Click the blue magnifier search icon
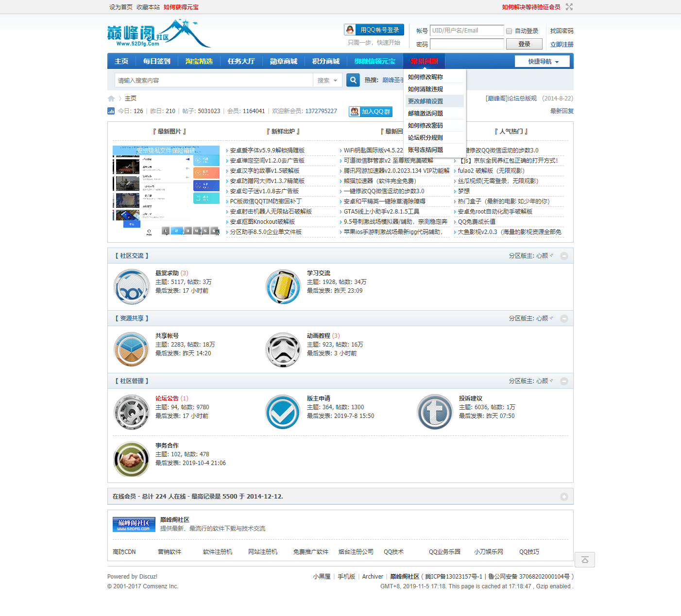681x616 pixels. [x=353, y=80]
